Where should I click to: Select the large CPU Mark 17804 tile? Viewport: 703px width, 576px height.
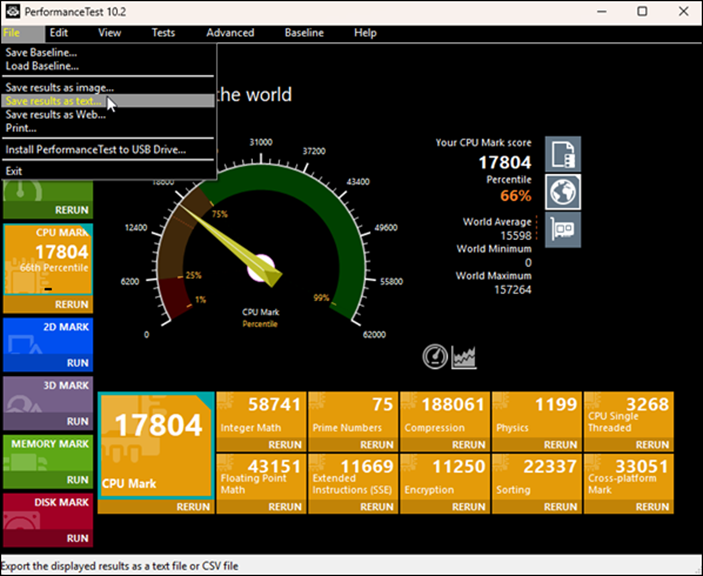coord(156,446)
